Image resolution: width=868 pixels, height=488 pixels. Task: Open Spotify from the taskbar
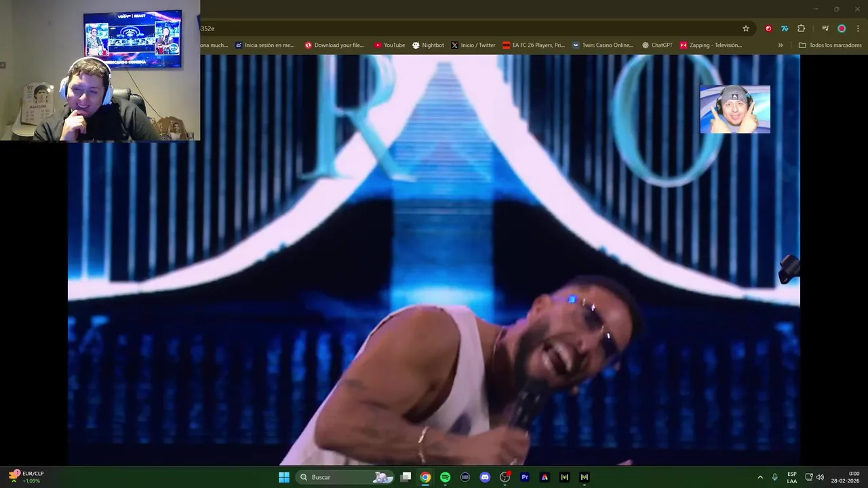coord(445,477)
